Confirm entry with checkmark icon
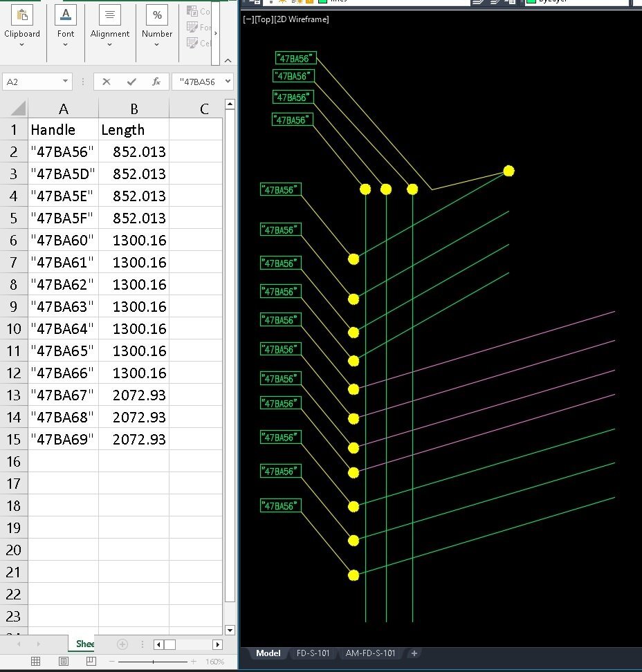Screen dimensions: 642x672 click(x=131, y=82)
